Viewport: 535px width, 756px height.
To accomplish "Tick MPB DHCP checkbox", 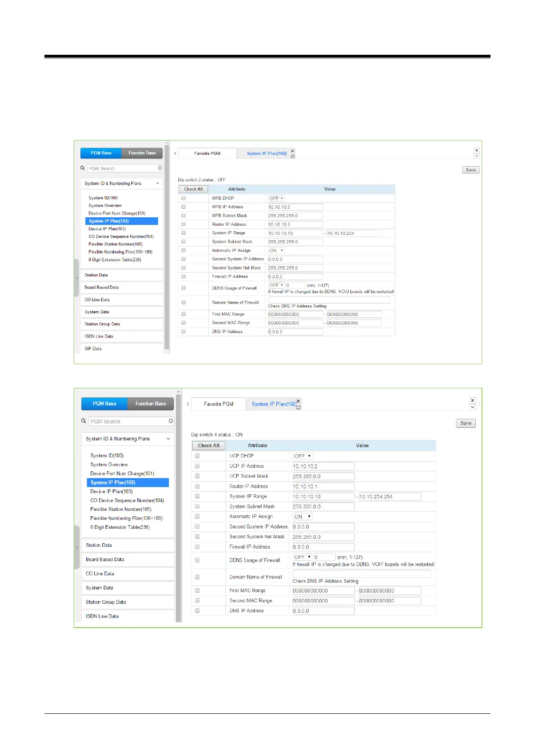I will point(183,198).
